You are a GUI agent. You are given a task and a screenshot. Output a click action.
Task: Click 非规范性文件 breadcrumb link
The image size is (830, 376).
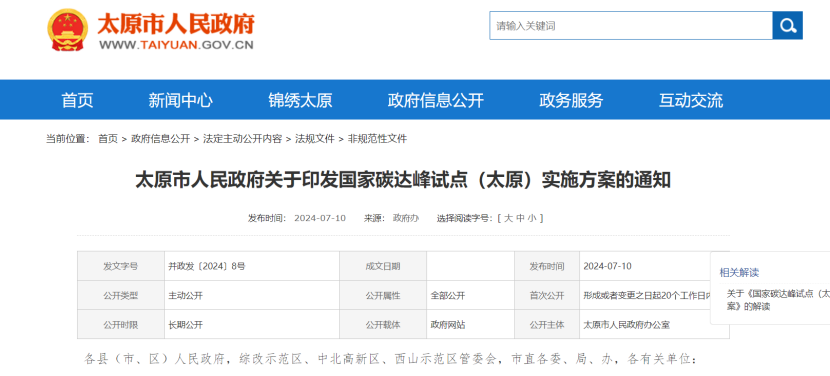tap(377, 139)
